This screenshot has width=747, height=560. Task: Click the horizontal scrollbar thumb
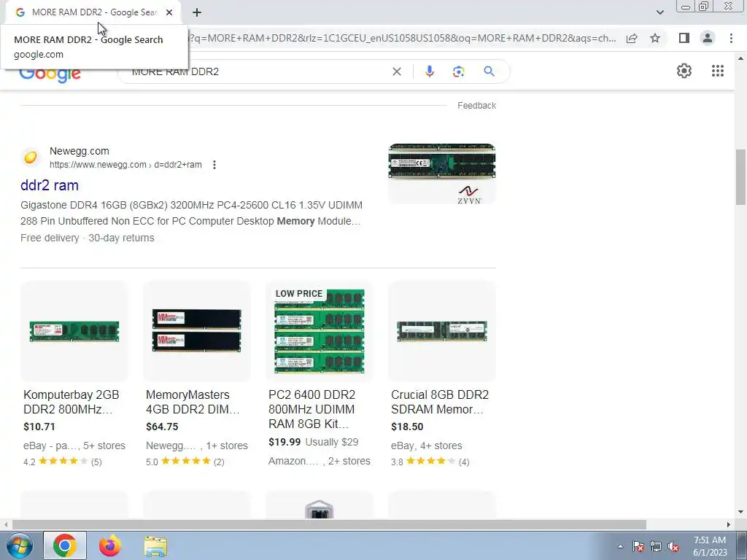(x=329, y=524)
